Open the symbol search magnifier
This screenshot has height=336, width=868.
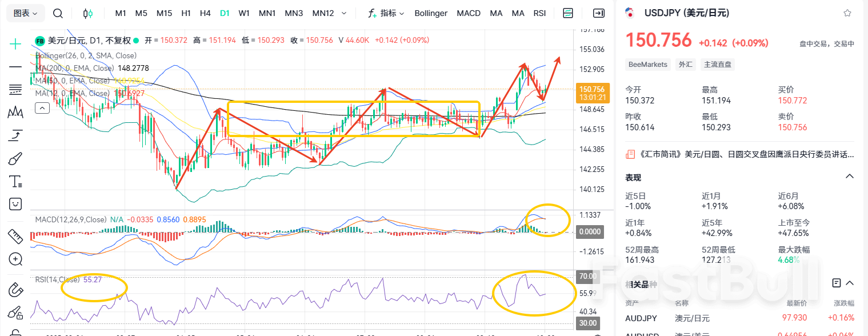(x=58, y=13)
